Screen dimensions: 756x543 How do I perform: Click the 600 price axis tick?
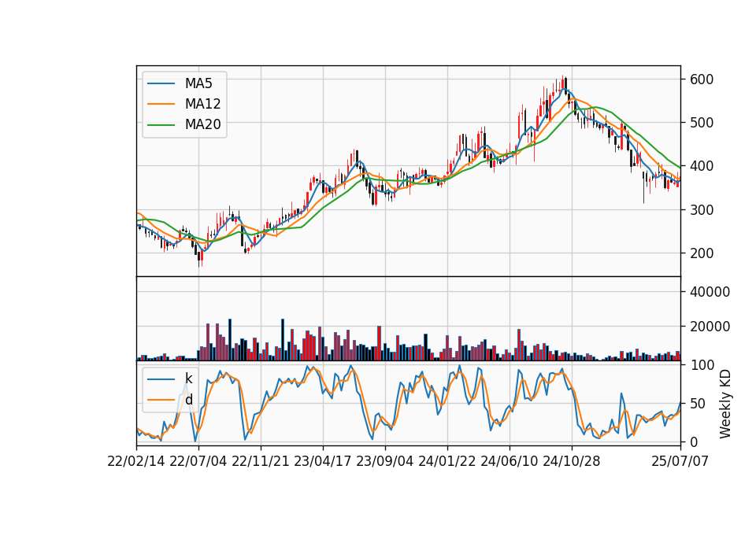click(x=702, y=79)
